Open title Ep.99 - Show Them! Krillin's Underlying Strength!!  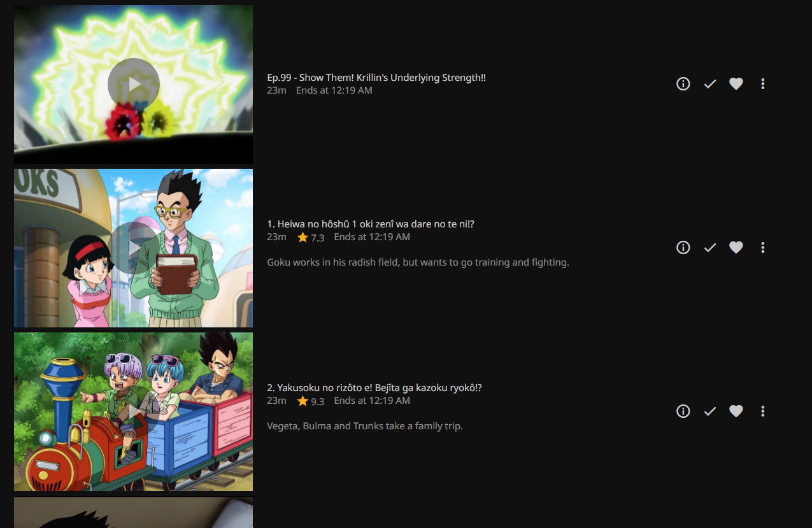pyautogui.click(x=376, y=78)
